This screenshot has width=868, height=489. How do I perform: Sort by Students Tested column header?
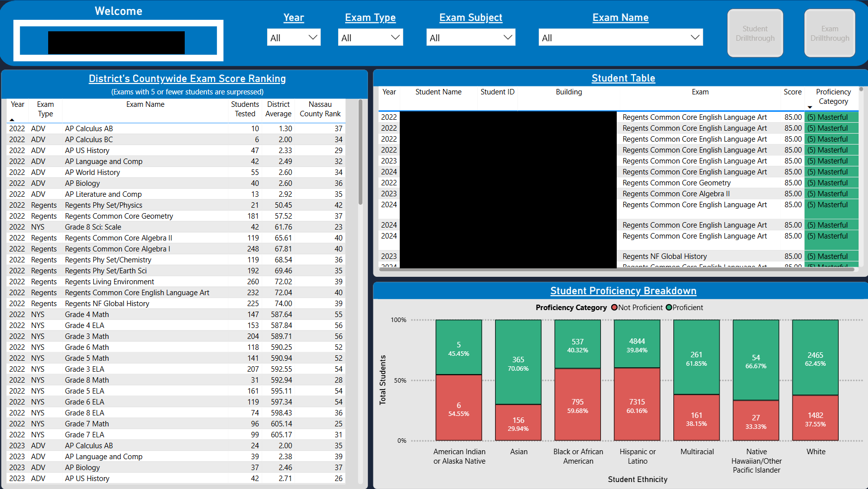(x=245, y=109)
